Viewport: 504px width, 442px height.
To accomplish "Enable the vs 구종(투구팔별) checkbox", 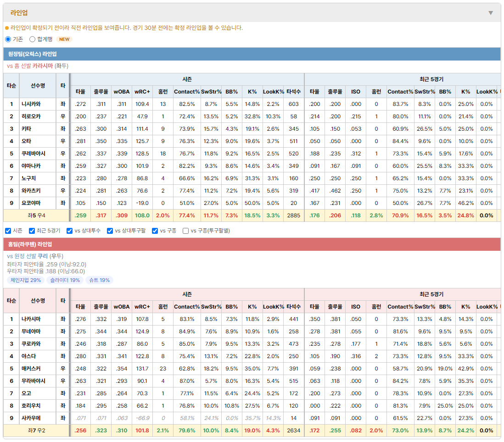I will [x=185, y=231].
